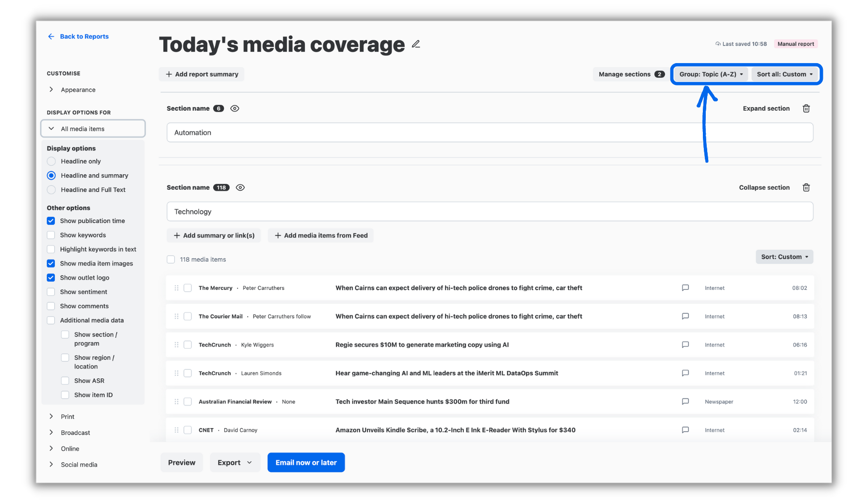Click plus icon of Add summary or link(s)

point(177,235)
